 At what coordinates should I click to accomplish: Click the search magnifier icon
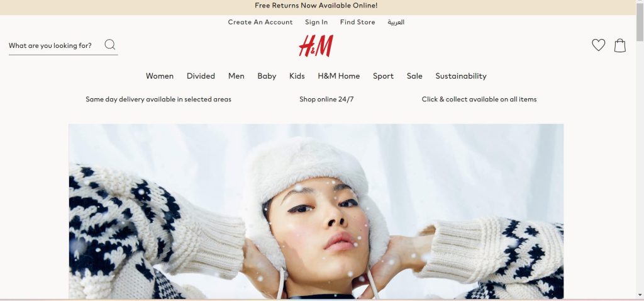(109, 45)
